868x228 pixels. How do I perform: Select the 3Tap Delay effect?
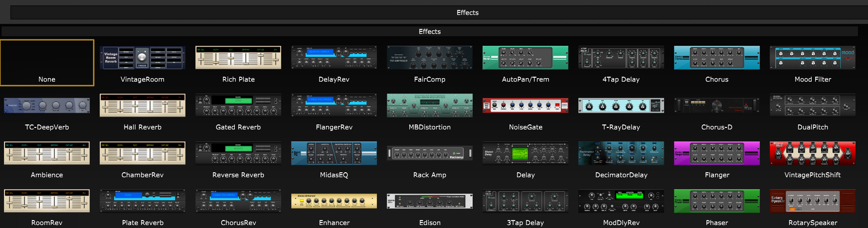pos(525,206)
